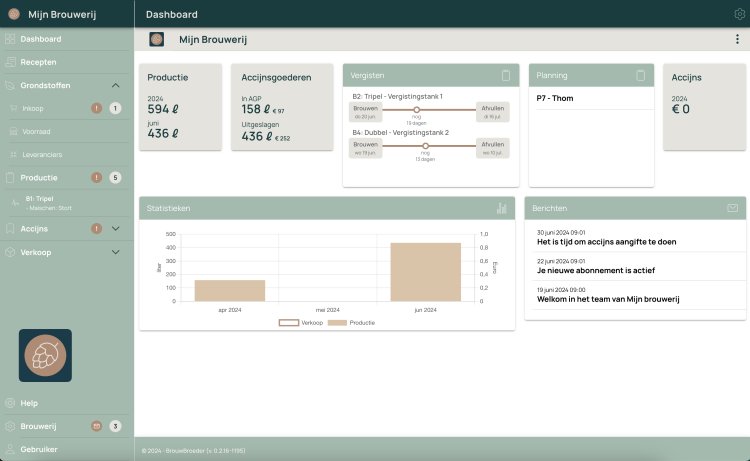Click the jun 2024 production bar
750x461 pixels.
426,271
